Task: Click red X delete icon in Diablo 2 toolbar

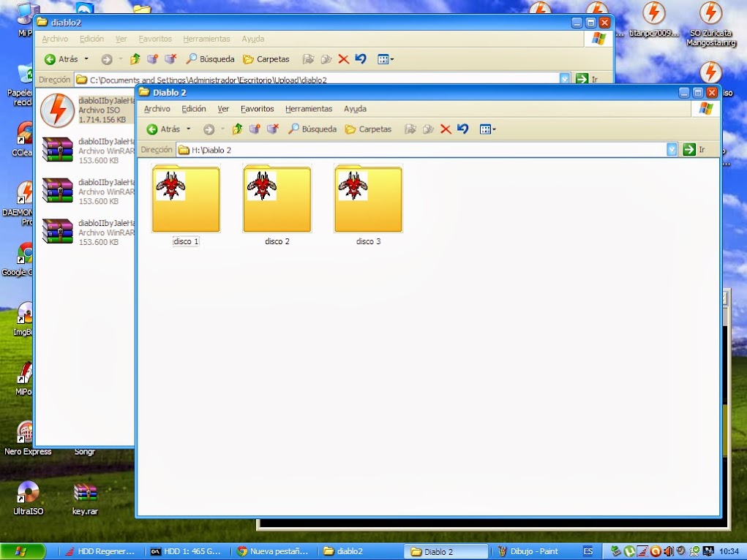Action: coord(446,129)
